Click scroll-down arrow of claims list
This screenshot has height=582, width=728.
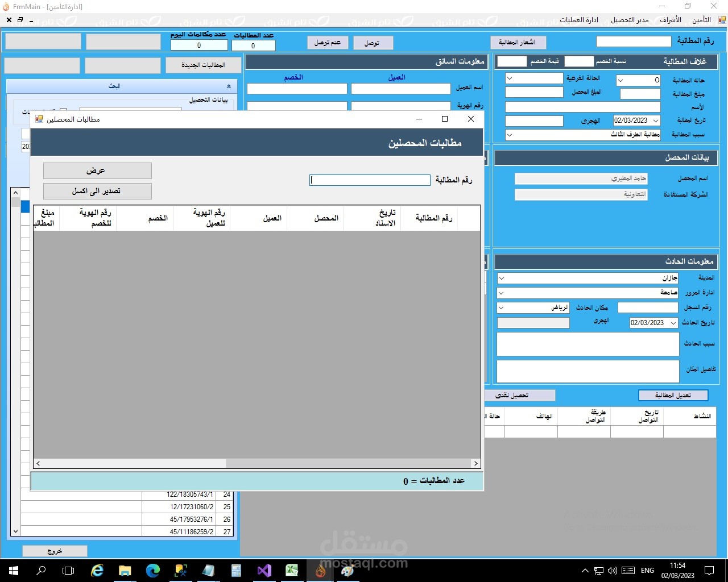[15, 531]
